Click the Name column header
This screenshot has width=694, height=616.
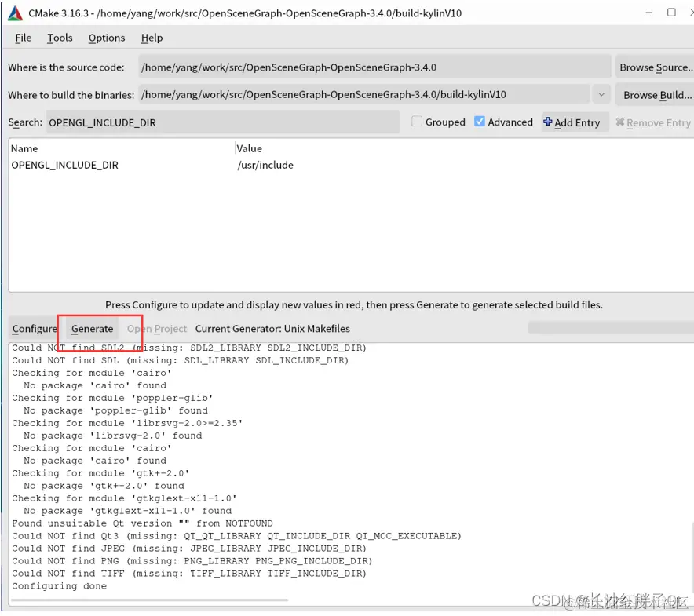[24, 148]
